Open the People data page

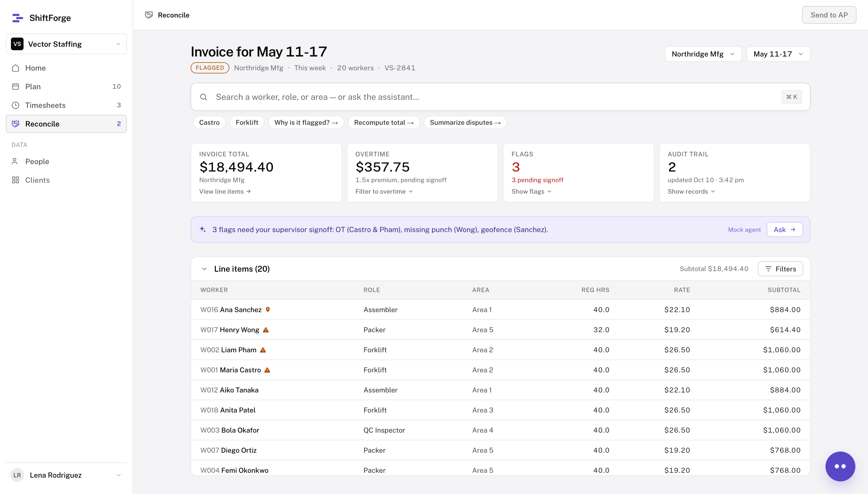[66, 161]
